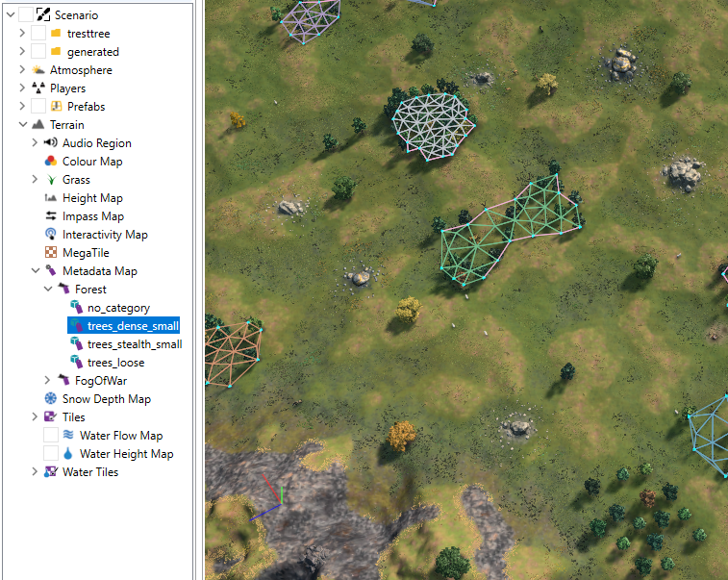Toggle the generated folder checkbox
The image size is (728, 580).
tap(38, 51)
